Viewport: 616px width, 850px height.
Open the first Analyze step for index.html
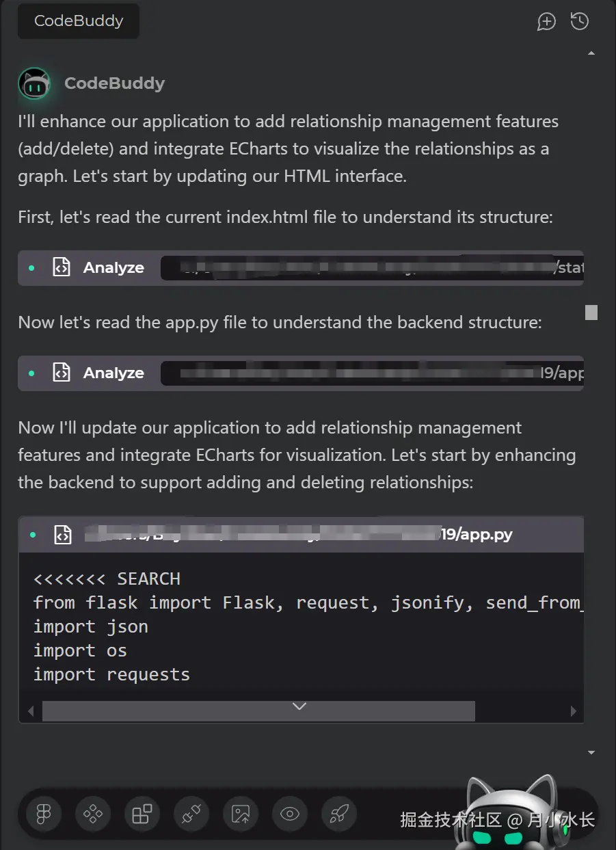(x=113, y=268)
